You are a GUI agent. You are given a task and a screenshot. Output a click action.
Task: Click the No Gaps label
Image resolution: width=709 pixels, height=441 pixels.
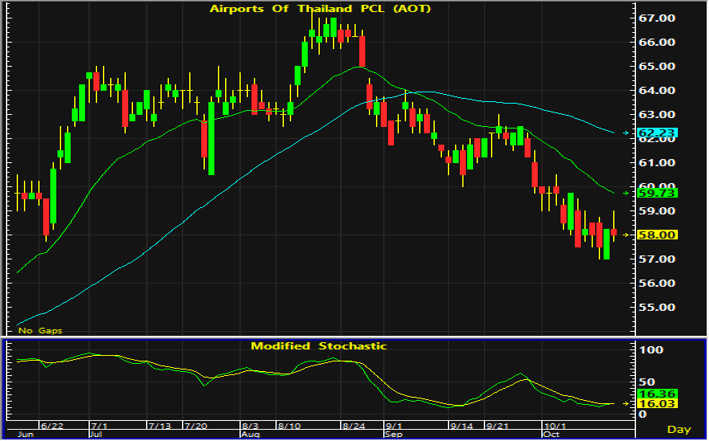40,331
